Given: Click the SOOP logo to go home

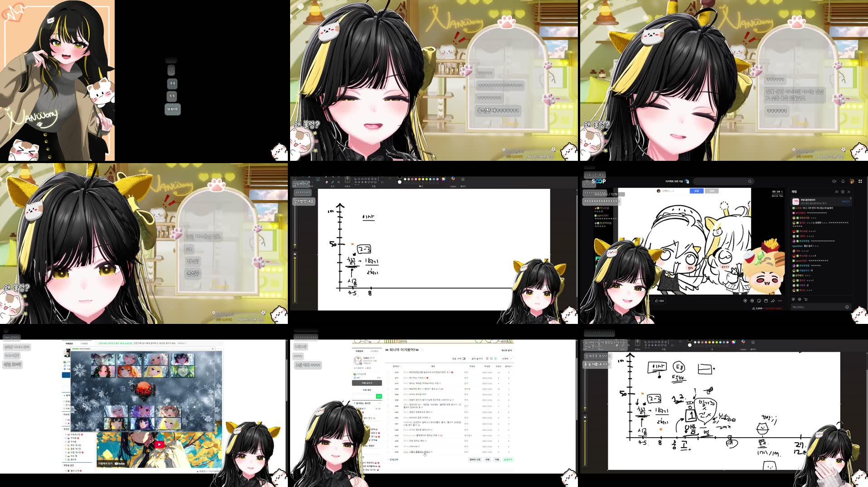Looking at the screenshot, I should 599,181.
